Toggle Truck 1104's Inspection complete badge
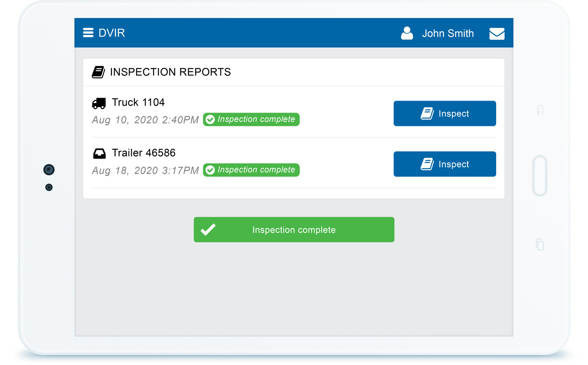 click(251, 119)
